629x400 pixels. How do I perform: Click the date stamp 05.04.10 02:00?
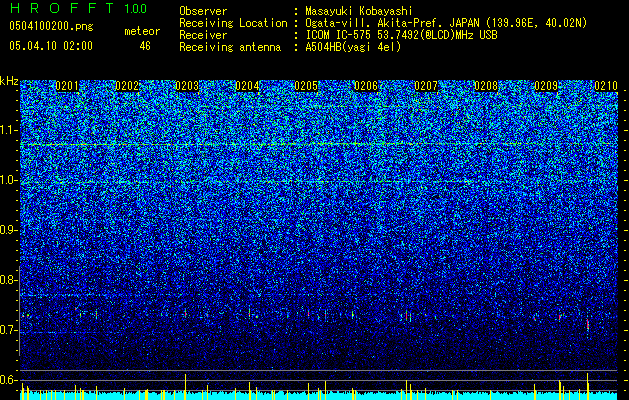pos(51,46)
